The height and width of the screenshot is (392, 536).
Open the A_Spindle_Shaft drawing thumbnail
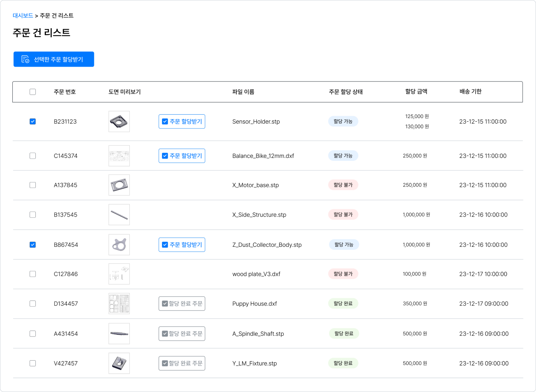pyautogui.click(x=119, y=334)
